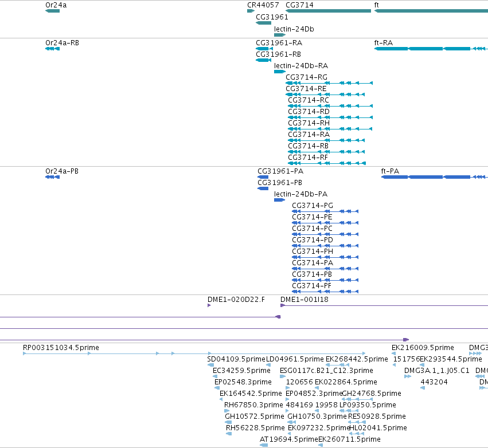The width and height of the screenshot is (488, 448).
Task: Click the 443204 feature label
Action: tap(434, 382)
